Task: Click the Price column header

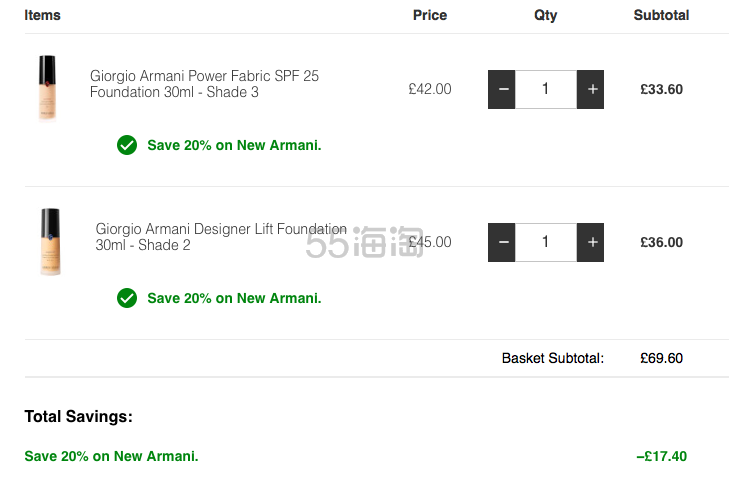Action: [x=430, y=15]
